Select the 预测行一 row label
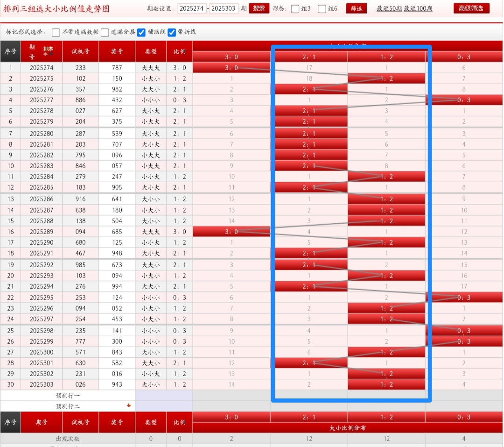 (68, 396)
